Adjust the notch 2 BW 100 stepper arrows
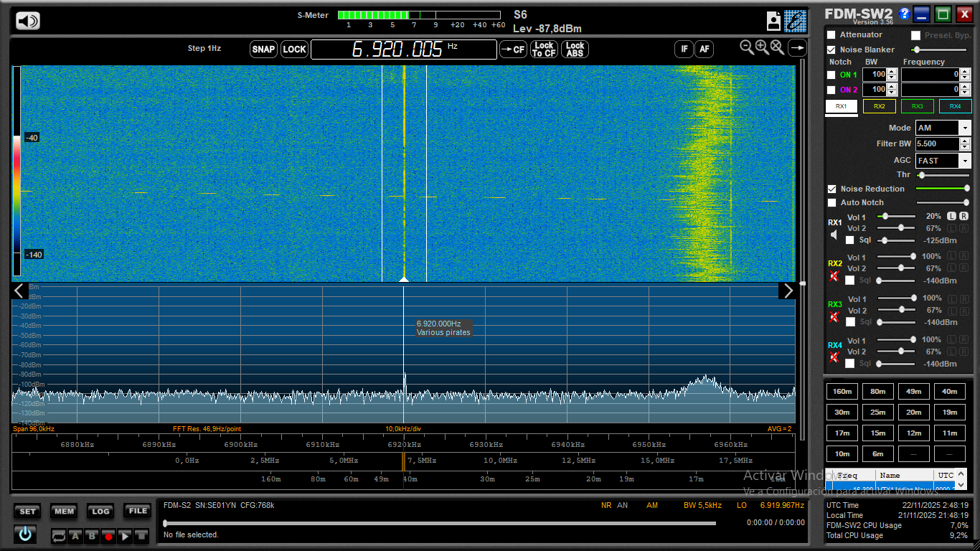The width and height of the screenshot is (980, 551). (892, 90)
